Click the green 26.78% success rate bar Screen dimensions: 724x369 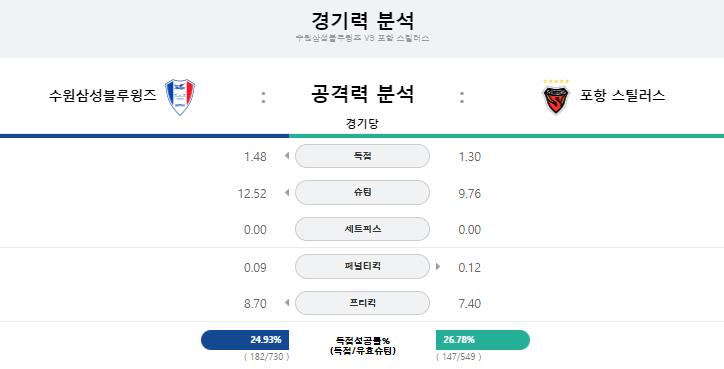(x=483, y=340)
